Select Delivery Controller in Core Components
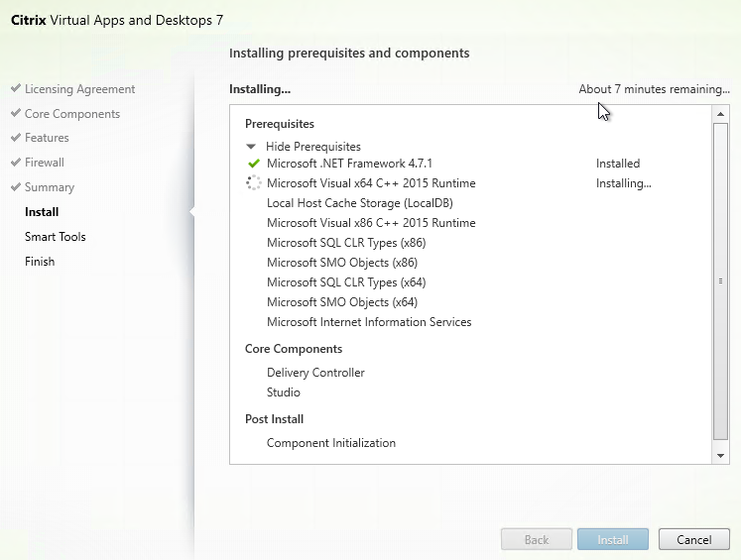Viewport: 741px width, 560px height. pos(315,373)
